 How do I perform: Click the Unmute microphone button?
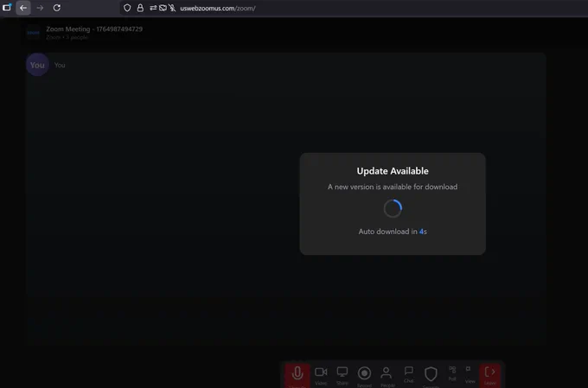point(297,376)
